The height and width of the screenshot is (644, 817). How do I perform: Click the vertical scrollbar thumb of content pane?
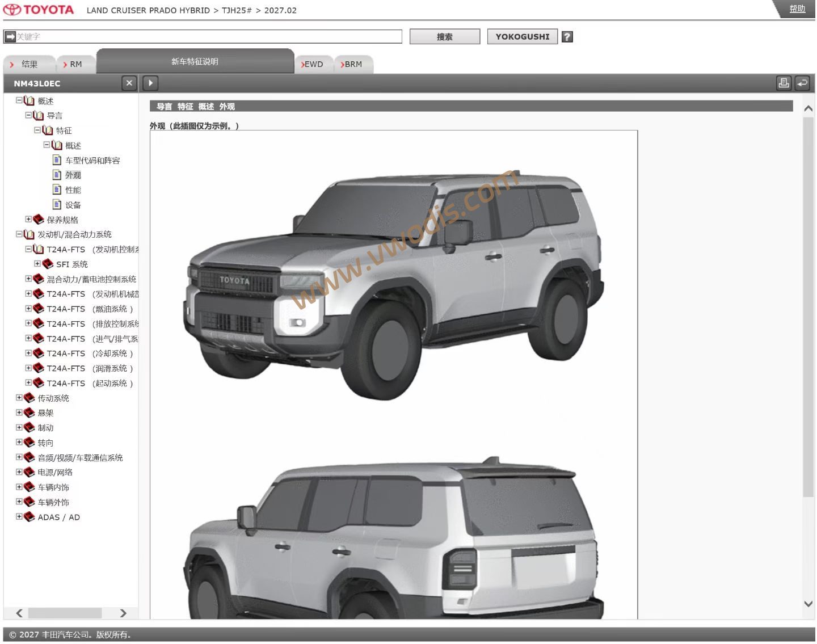pyautogui.click(x=808, y=307)
